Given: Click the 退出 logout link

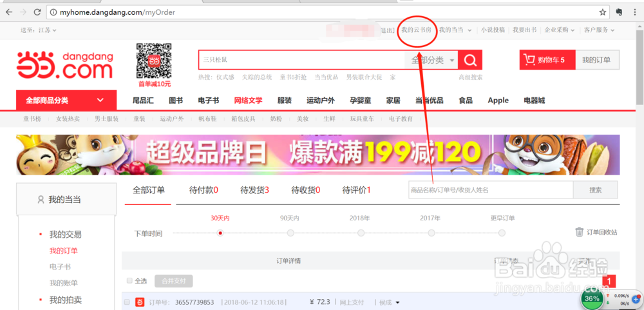Looking at the screenshot, I should [387, 30].
